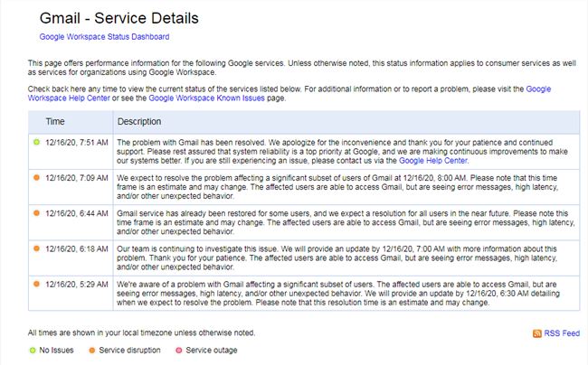Click 'Gmail service has already been restored' description

(x=346, y=222)
